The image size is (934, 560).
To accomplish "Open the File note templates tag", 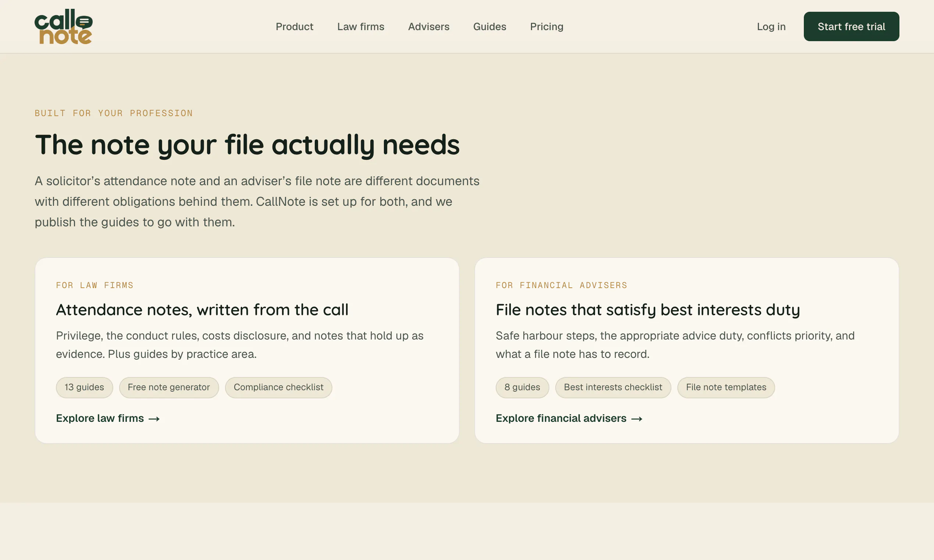I will (726, 387).
